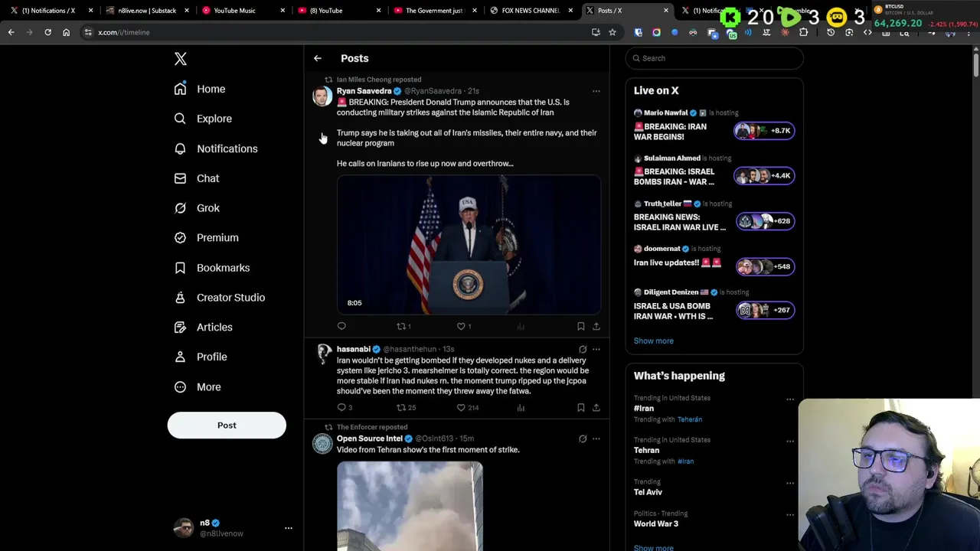Open more options for Tehran trend
This screenshot has height=551, width=980.
790,441
